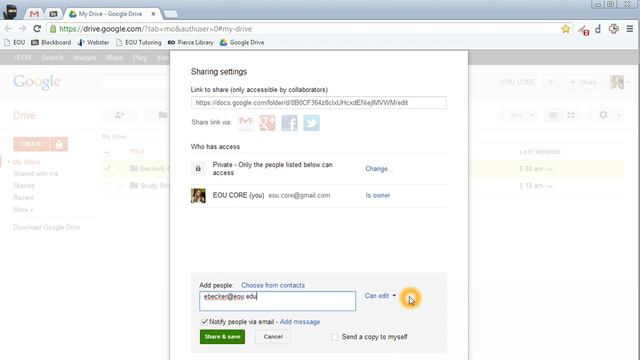Click the lock icon beside Private access

click(x=198, y=169)
